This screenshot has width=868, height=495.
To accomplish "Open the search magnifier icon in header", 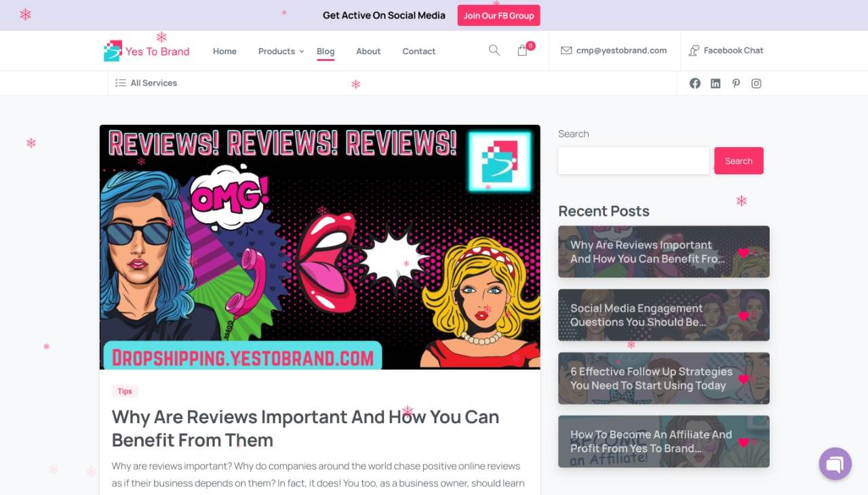I will click(494, 50).
